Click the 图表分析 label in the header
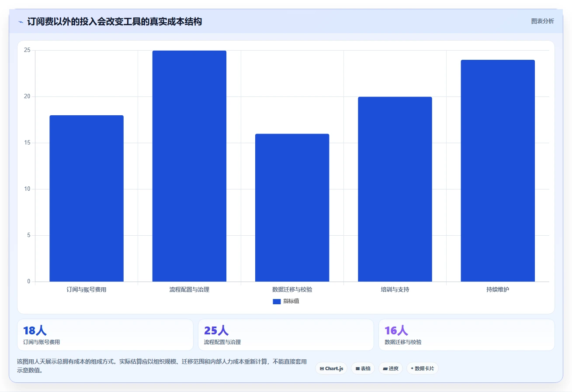Viewport: 572px width, 392px height. [x=542, y=21]
